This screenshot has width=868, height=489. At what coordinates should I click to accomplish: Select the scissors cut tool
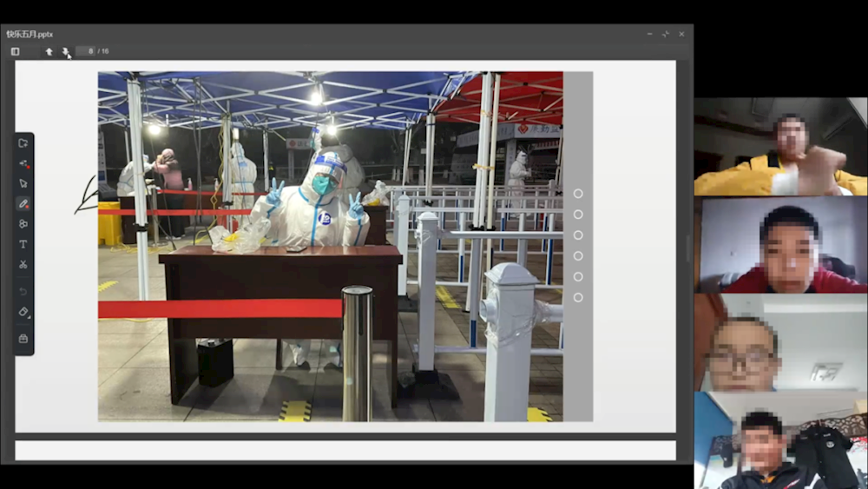coord(23,264)
